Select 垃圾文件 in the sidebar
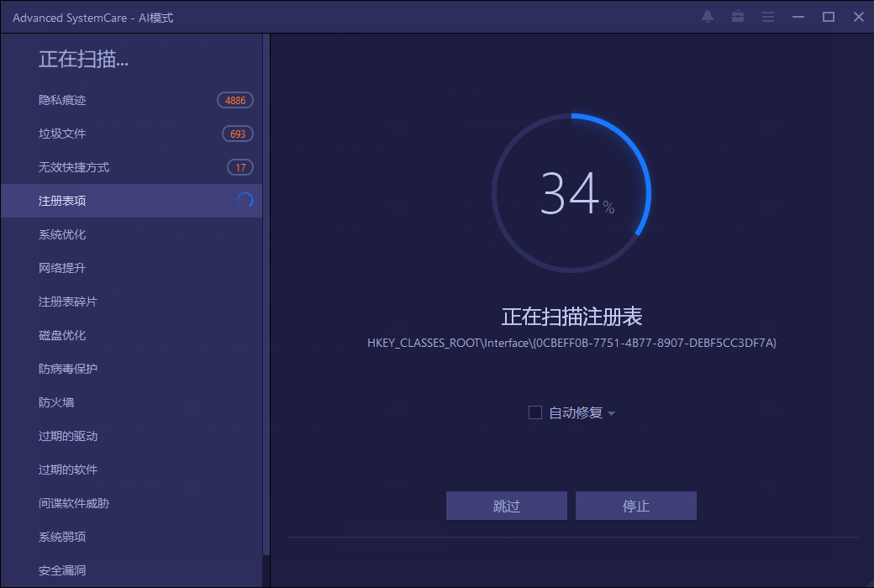Screen dimensions: 874x588 pos(62,134)
